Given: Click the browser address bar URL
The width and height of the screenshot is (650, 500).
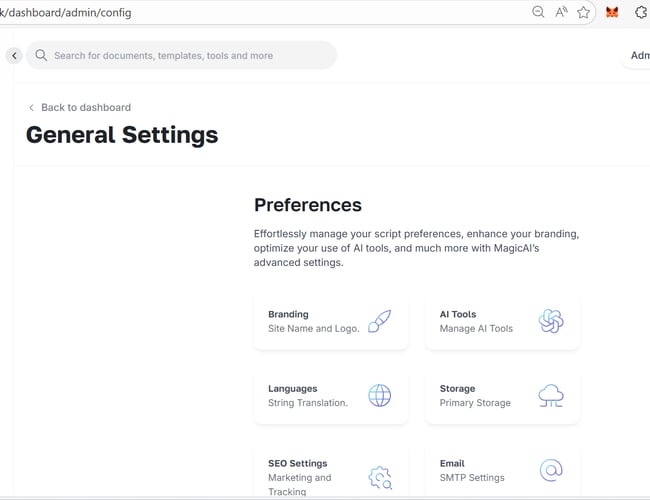Looking at the screenshot, I should [200, 13].
